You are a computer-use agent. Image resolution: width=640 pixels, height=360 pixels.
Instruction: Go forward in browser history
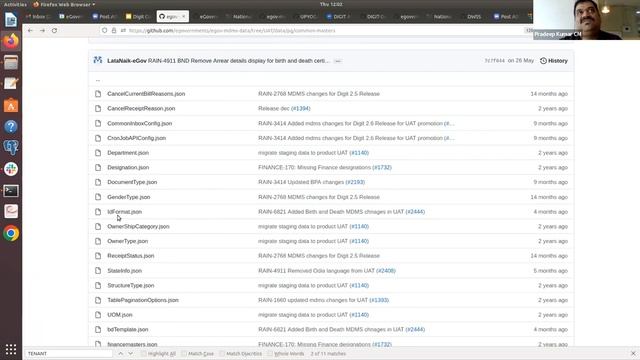(42, 31)
